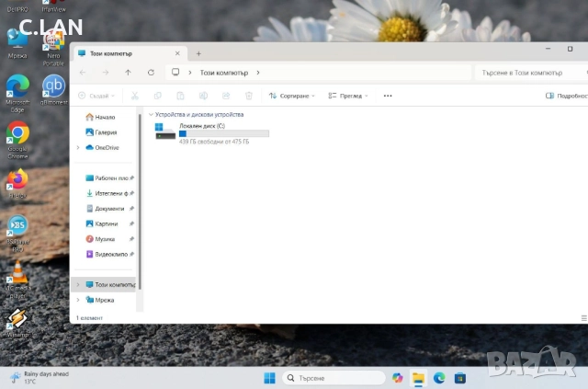Open Google Chrome desktop shortcut
The width and height of the screenshot is (588, 389).
tap(17, 135)
